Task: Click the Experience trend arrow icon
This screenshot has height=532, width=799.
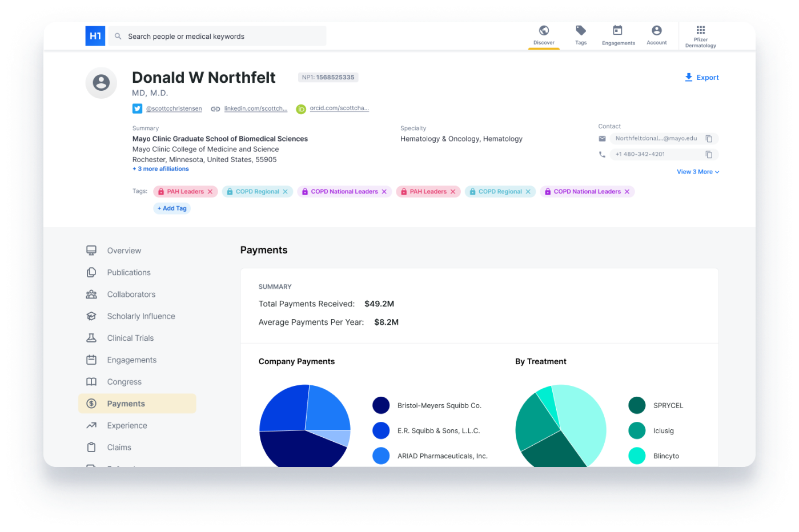Action: point(91,426)
